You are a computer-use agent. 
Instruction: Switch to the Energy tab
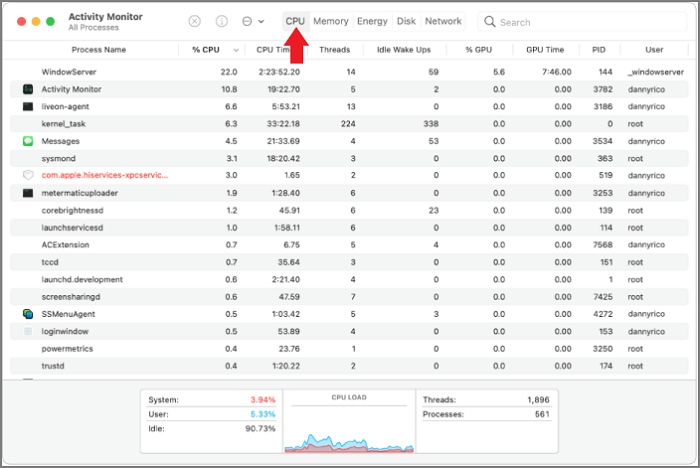coord(372,21)
